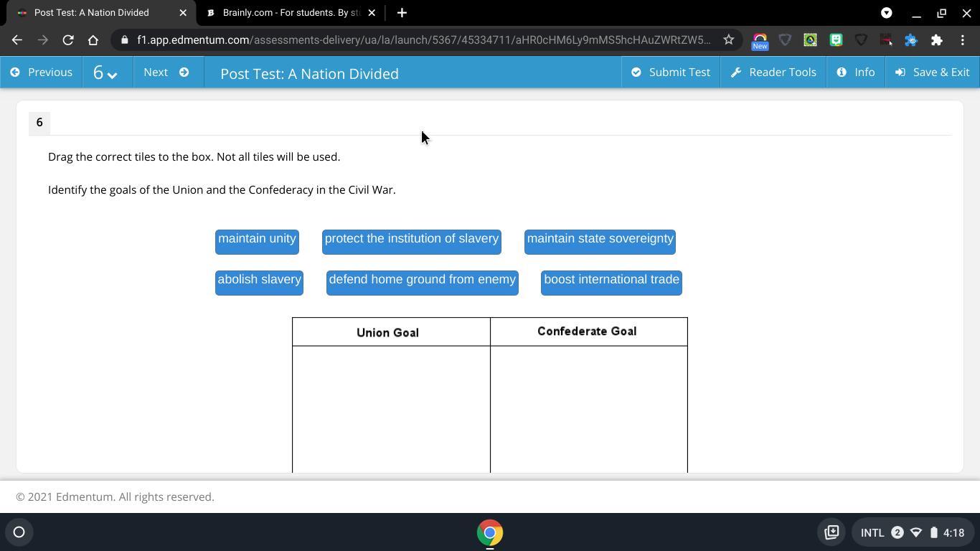
Task: Switch to the Post Test: A Nation Divided tab
Action: (x=100, y=13)
